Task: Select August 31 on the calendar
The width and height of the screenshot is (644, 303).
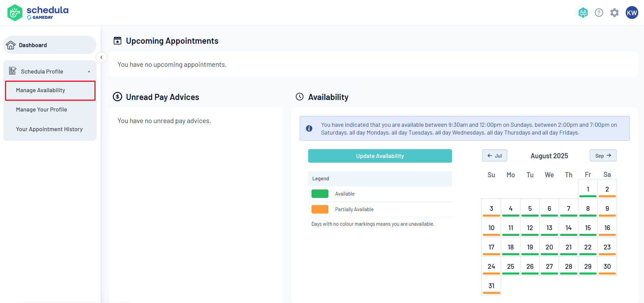Action: coord(491,286)
